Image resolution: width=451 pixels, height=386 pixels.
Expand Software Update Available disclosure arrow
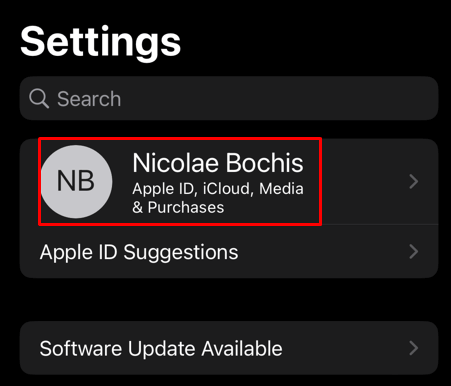(x=414, y=348)
